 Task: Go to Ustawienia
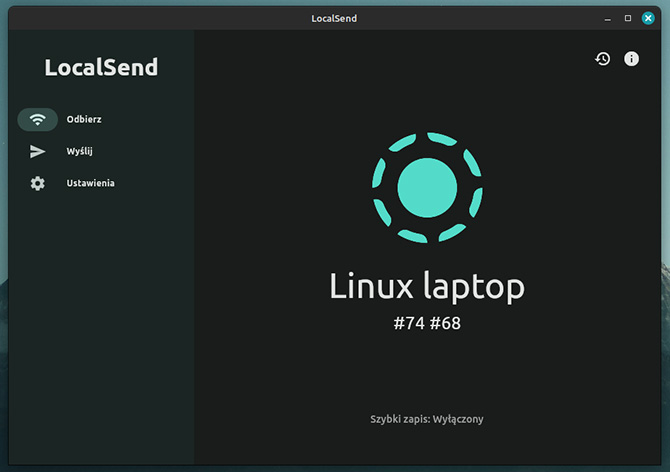91,183
